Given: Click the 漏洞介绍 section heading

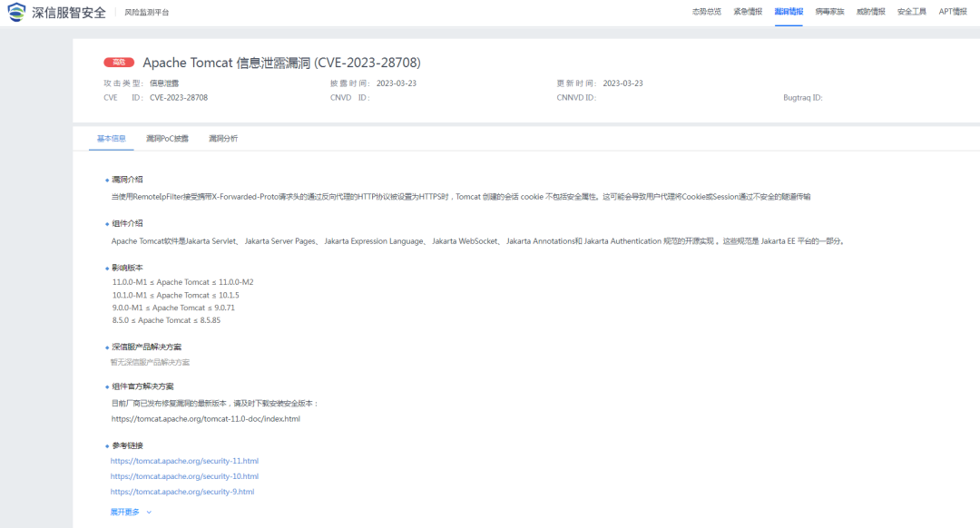Looking at the screenshot, I should click(x=127, y=180).
